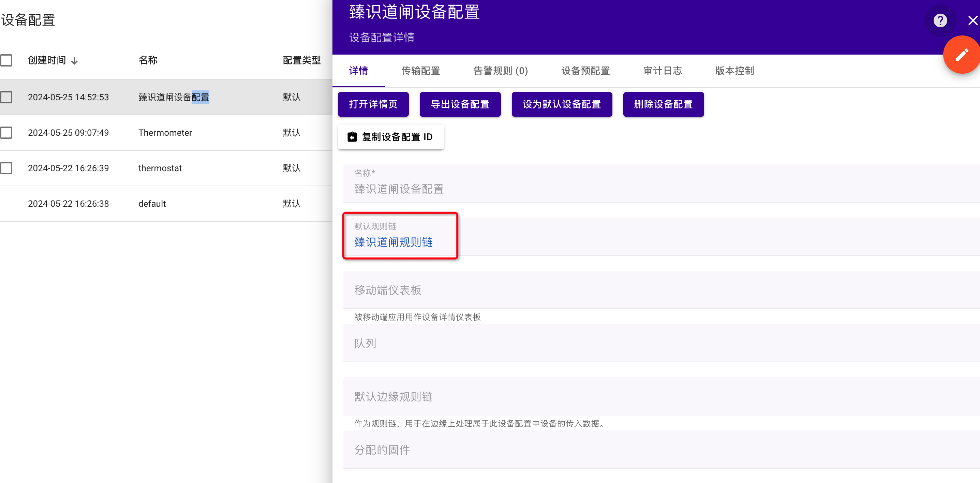The height and width of the screenshot is (483, 980).
Task: Select the default row name
Action: pyautogui.click(x=152, y=204)
